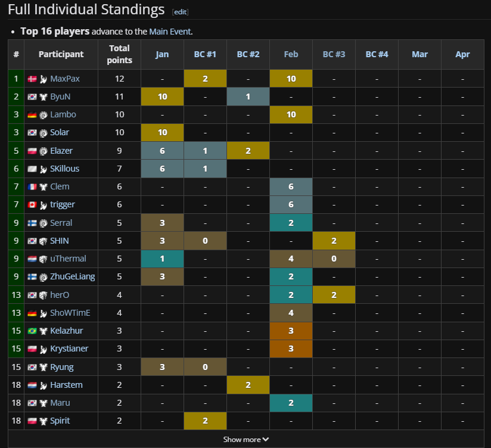Viewport: 491px width, 448px height.
Task: Open the Mar column header link
Action: click(419, 54)
